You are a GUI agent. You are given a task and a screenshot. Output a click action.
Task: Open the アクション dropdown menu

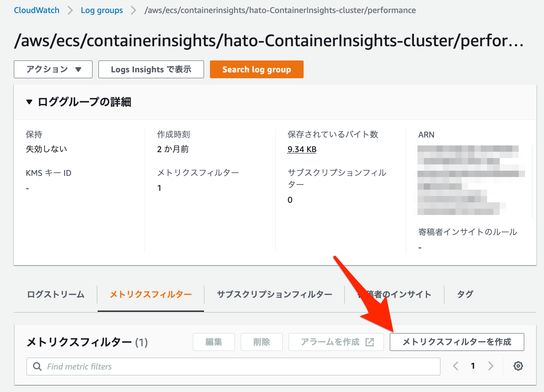point(53,69)
